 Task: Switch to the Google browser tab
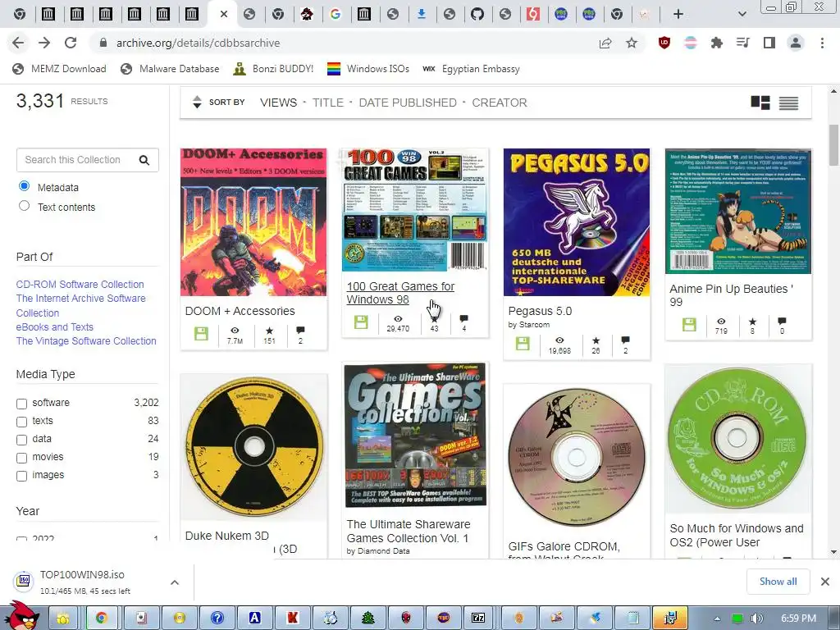coord(336,14)
